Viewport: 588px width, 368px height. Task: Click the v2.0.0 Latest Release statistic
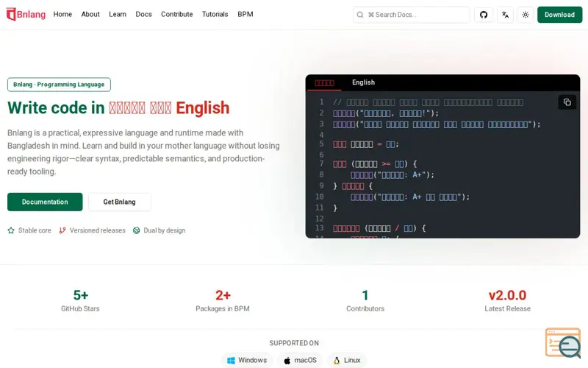point(507,300)
